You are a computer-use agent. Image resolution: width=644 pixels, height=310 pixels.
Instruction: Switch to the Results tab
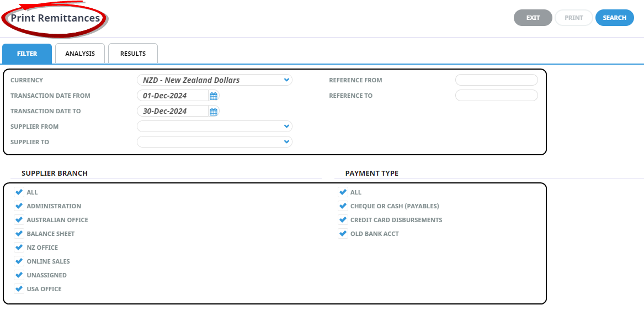click(133, 54)
